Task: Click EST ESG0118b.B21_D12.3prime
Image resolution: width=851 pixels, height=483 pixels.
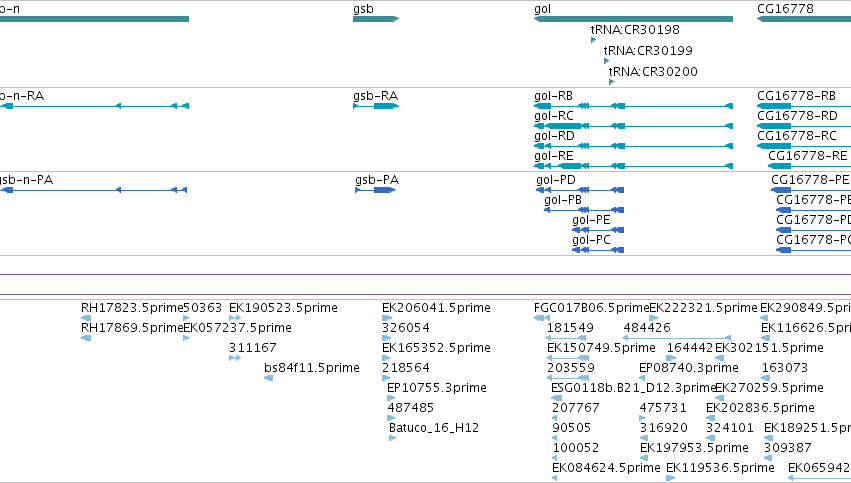Action: (x=634, y=388)
